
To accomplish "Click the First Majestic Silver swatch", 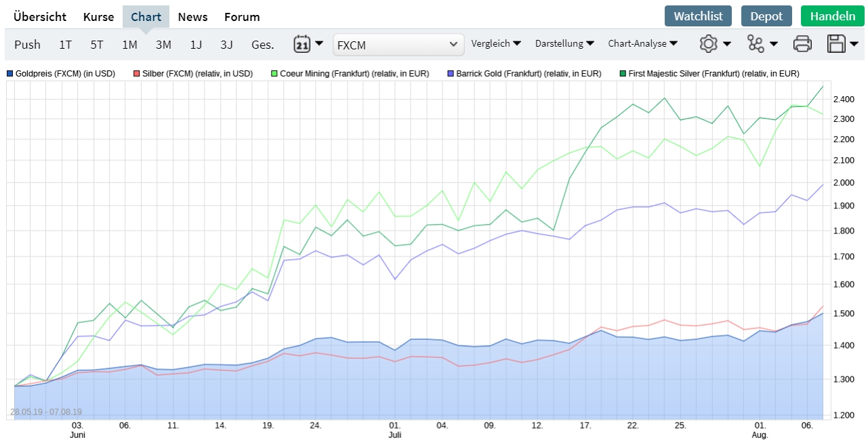I will click(x=623, y=73).
